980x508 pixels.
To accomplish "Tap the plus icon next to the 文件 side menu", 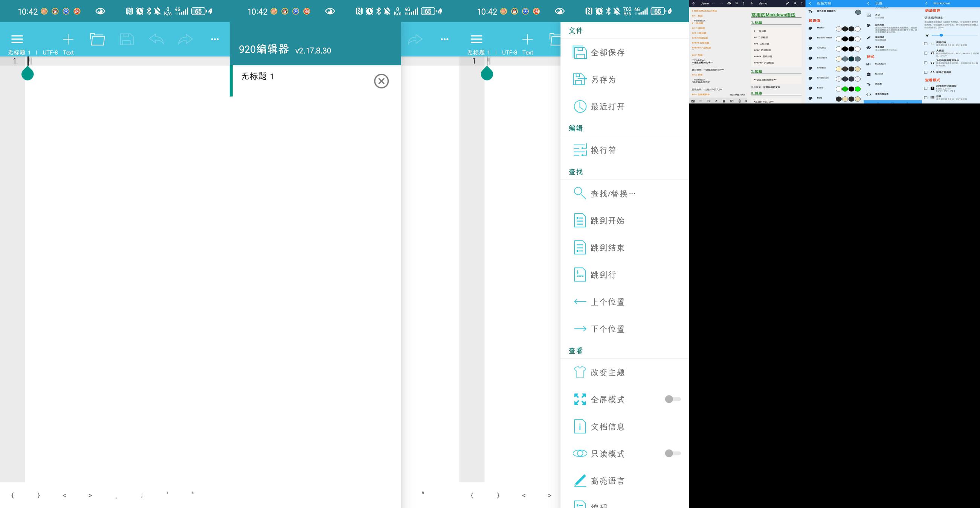I will tap(527, 39).
